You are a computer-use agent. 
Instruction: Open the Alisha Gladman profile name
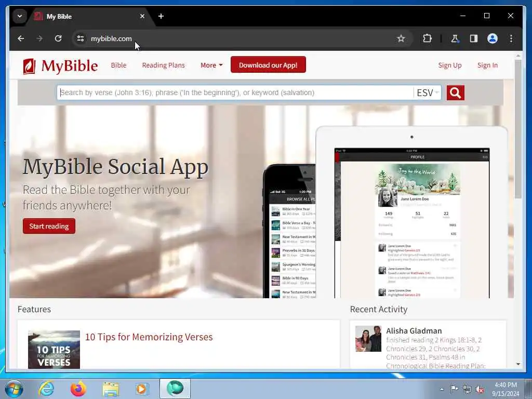point(414,331)
